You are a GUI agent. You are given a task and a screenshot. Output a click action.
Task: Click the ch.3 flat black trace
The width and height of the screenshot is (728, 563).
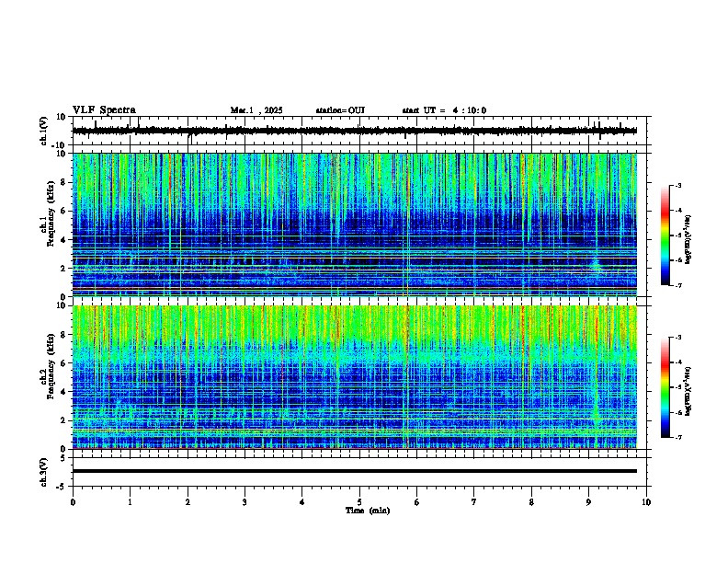pyautogui.click(x=354, y=471)
